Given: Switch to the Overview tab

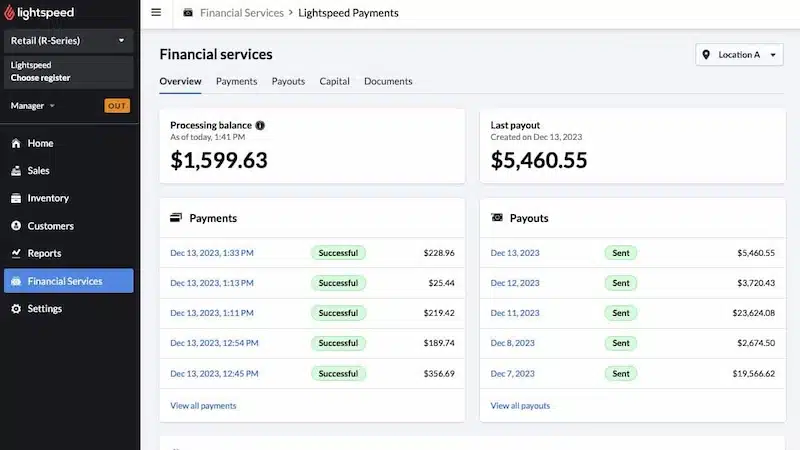Looking at the screenshot, I should (x=180, y=81).
